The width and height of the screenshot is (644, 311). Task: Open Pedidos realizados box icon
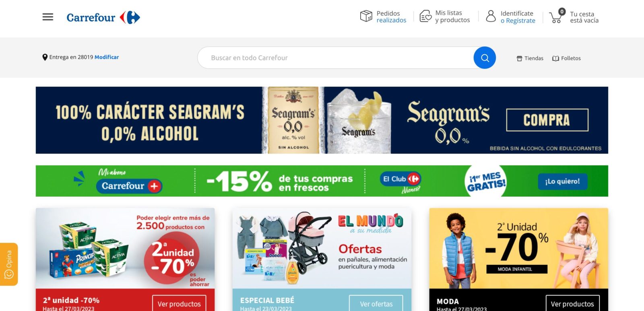pos(366,16)
